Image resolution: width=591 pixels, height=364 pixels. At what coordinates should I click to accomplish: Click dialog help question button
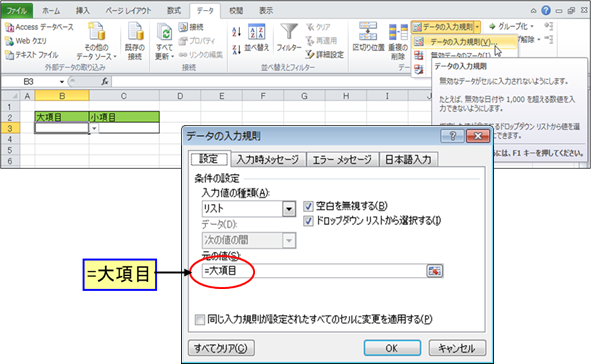point(453,136)
